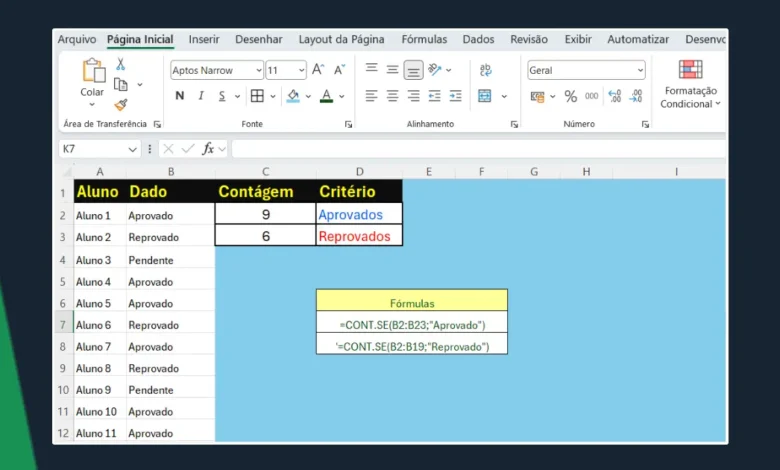Cut selection with the scissors icon
This screenshot has height=470, width=780.
tap(120, 64)
